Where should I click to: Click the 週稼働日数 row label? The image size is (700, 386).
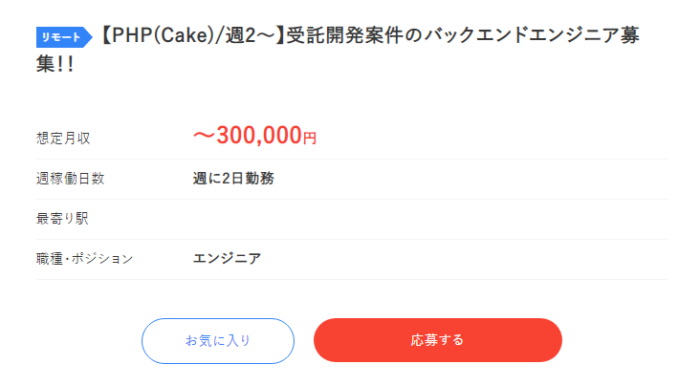pos(70,178)
